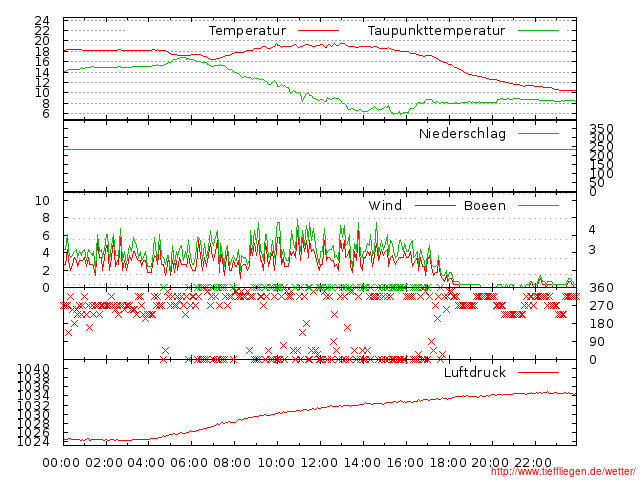The width and height of the screenshot is (640, 480).
Task: Click the green Niederschlag legend line
Action: [538, 133]
